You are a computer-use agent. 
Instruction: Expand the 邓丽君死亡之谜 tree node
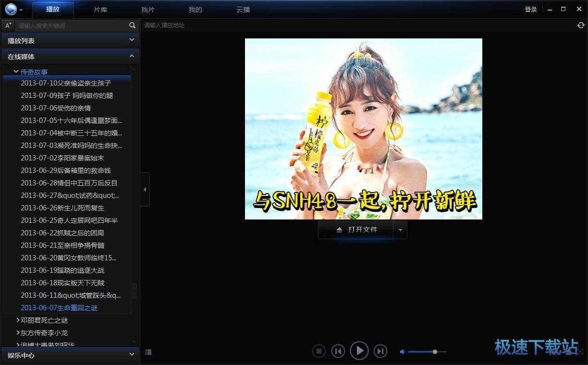pyautogui.click(x=18, y=320)
